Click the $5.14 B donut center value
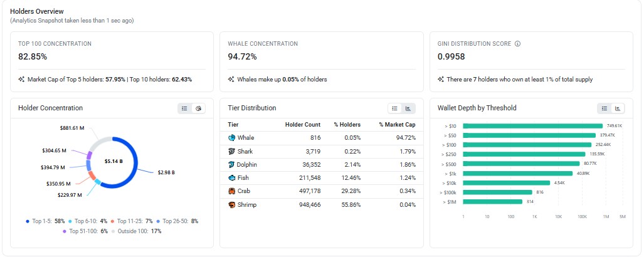The image size is (644, 257). click(113, 161)
